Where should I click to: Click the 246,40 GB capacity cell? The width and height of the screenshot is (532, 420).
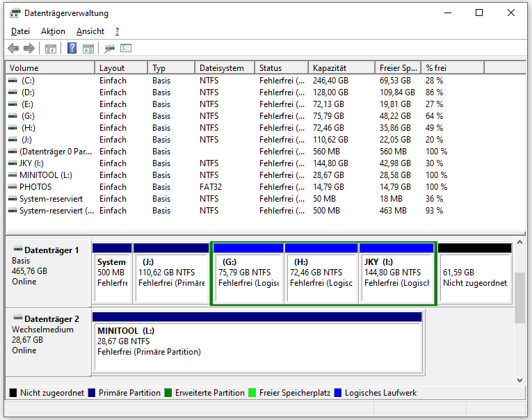tap(330, 81)
